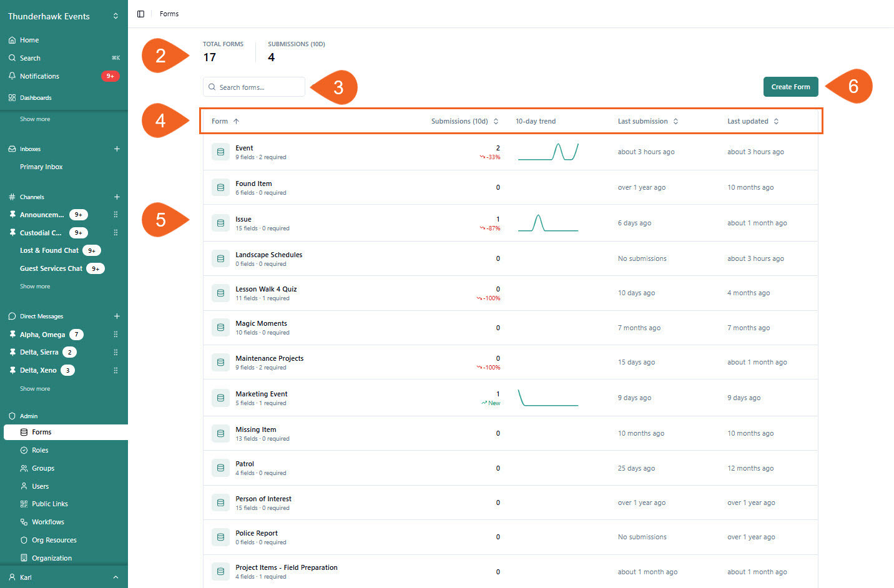894x588 pixels.
Task: Click the Project Items form icon
Action: click(x=220, y=572)
